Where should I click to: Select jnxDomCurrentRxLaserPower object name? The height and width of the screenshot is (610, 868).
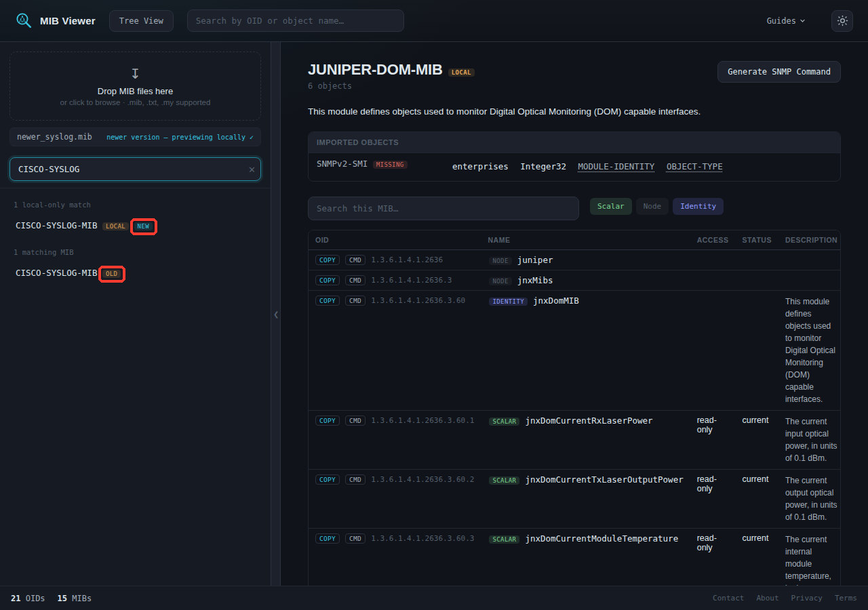[x=589, y=421]
